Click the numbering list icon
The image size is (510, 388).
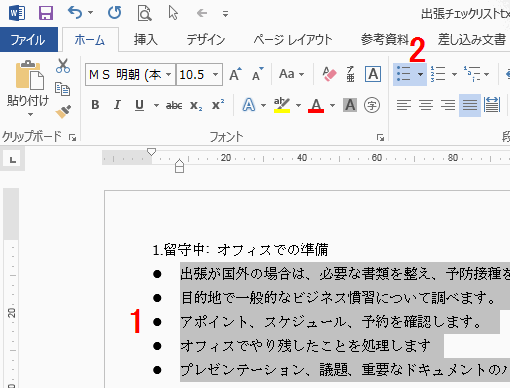(438, 74)
